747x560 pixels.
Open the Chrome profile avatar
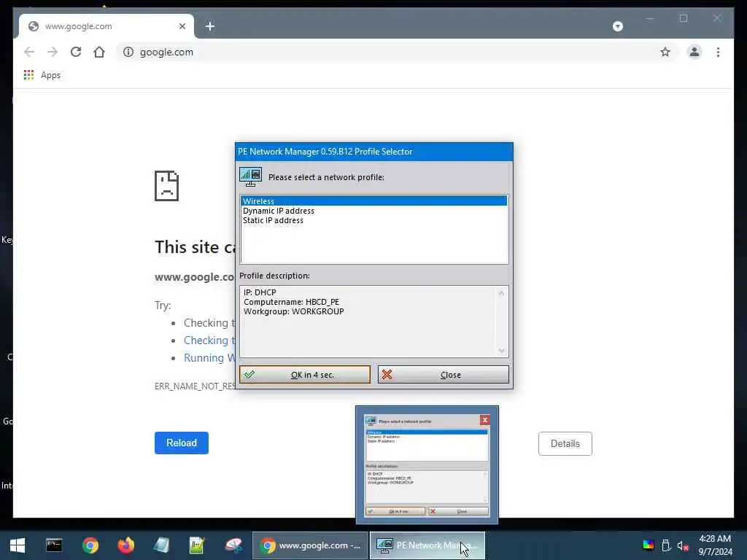(x=694, y=52)
